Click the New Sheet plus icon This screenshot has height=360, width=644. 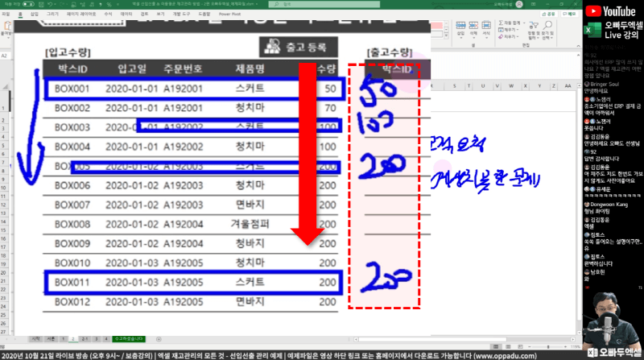(x=159, y=339)
